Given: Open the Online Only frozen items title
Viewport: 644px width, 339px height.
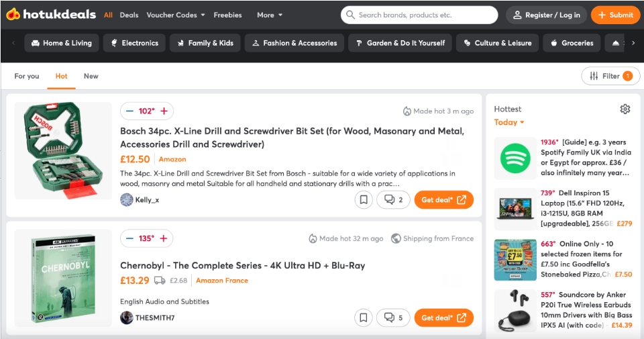Looking at the screenshot, I should point(581,259).
